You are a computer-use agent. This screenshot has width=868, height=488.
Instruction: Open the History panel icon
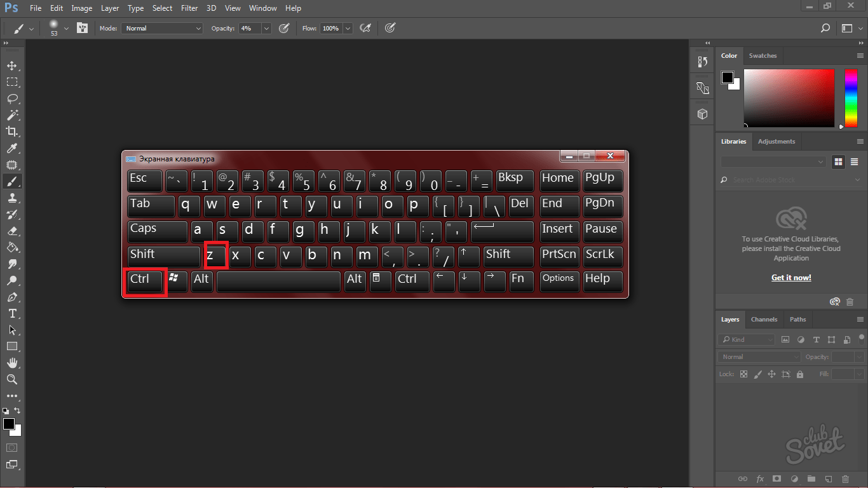(702, 62)
